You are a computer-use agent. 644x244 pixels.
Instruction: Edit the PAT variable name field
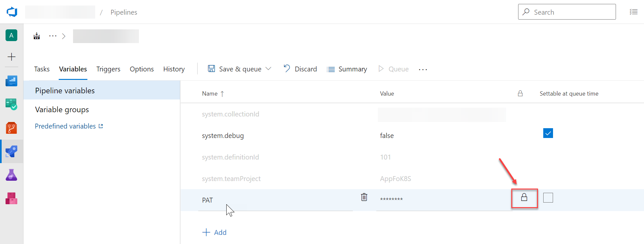tap(275, 200)
